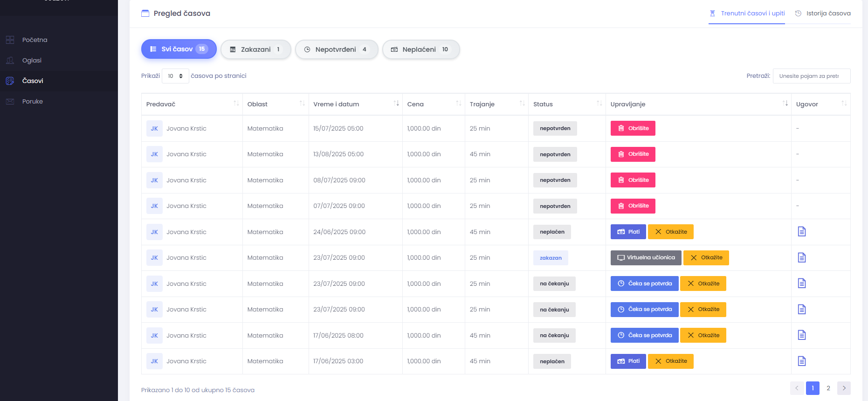
Task: Go to the next page arrow
Action: pyautogui.click(x=844, y=388)
